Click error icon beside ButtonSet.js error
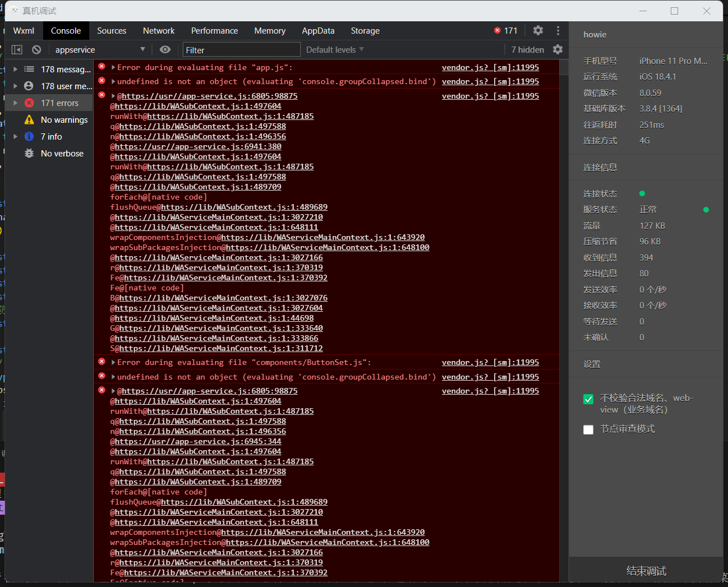The height and width of the screenshot is (587, 728). coord(102,361)
